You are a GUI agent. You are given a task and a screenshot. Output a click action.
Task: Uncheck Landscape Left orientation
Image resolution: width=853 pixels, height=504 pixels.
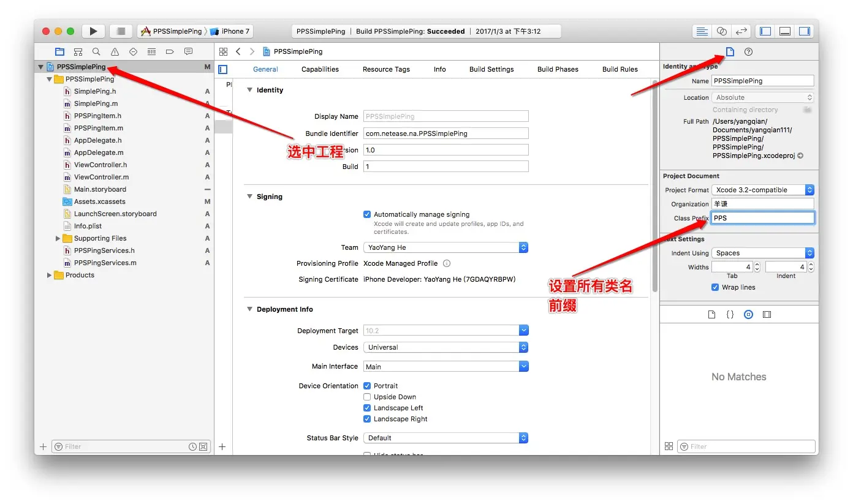pyautogui.click(x=367, y=408)
